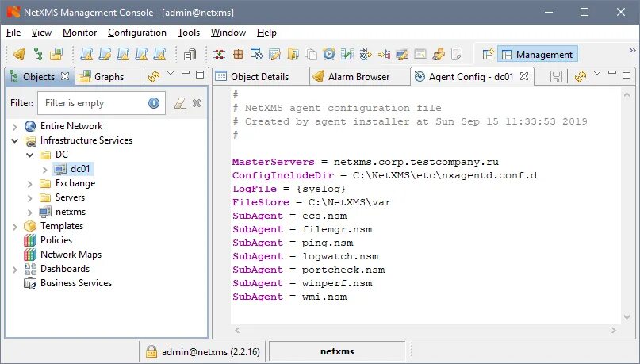This screenshot has width=640, height=364.
Task: Select the Exchange folder
Action: click(75, 183)
